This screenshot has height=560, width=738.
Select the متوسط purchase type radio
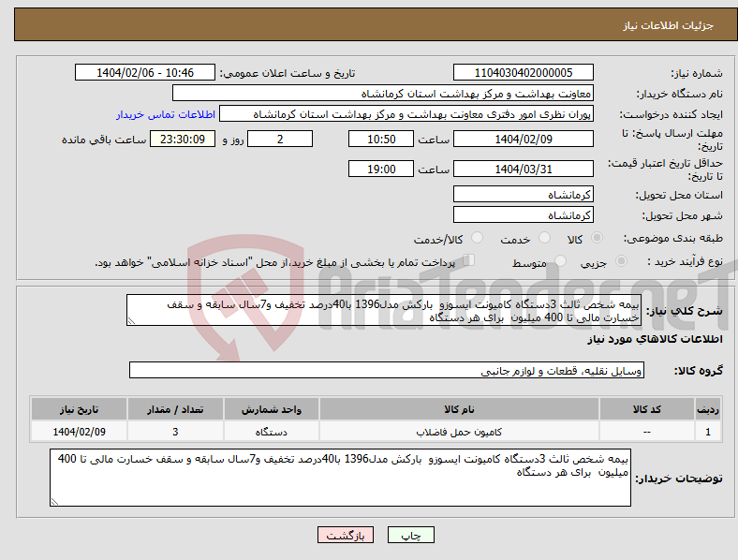coord(560,261)
